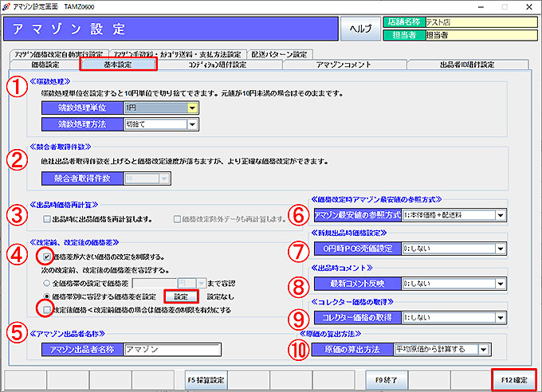
Task: Open 配送パターン設定 tab
Action: [x=279, y=54]
